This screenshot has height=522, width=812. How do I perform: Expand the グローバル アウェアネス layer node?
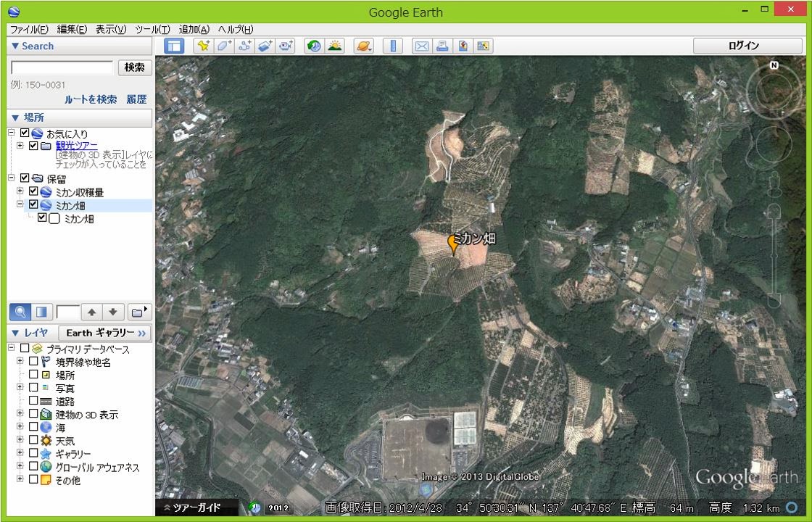(20, 465)
